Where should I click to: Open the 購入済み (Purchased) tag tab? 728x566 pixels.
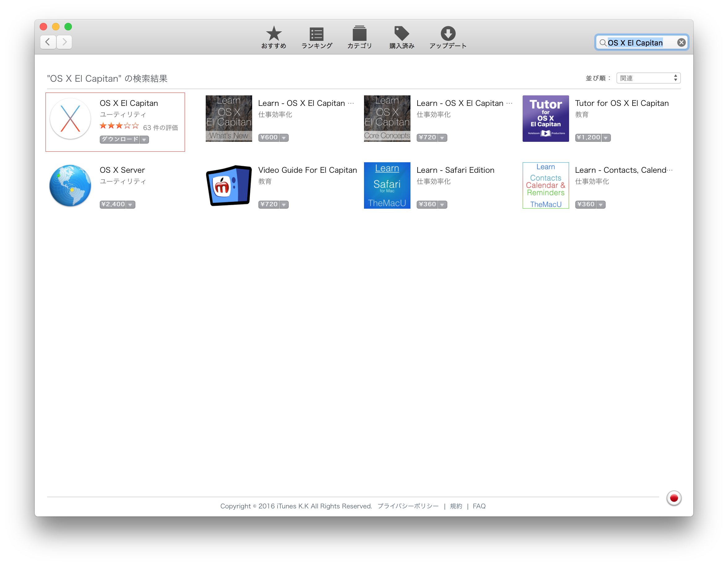(x=402, y=37)
